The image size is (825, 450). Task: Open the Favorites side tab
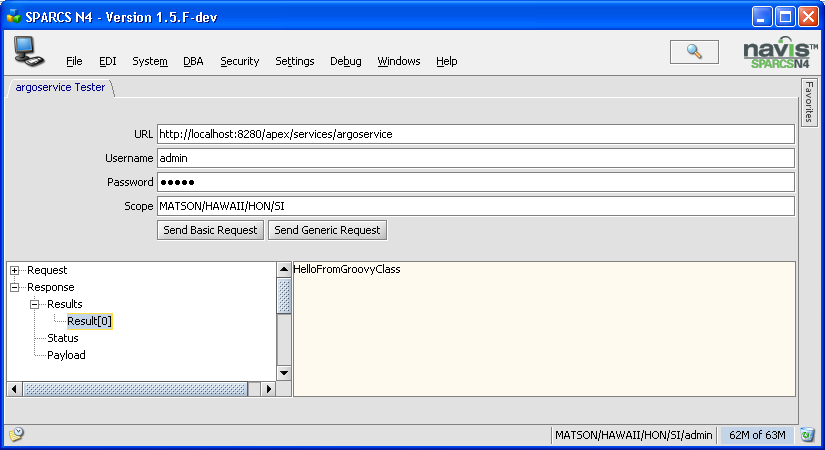tap(809, 102)
